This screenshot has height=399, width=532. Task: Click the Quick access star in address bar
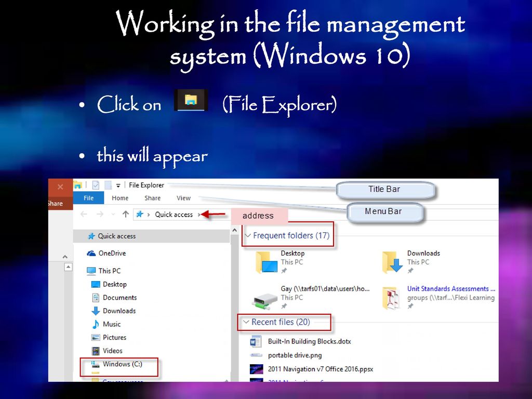(140, 214)
